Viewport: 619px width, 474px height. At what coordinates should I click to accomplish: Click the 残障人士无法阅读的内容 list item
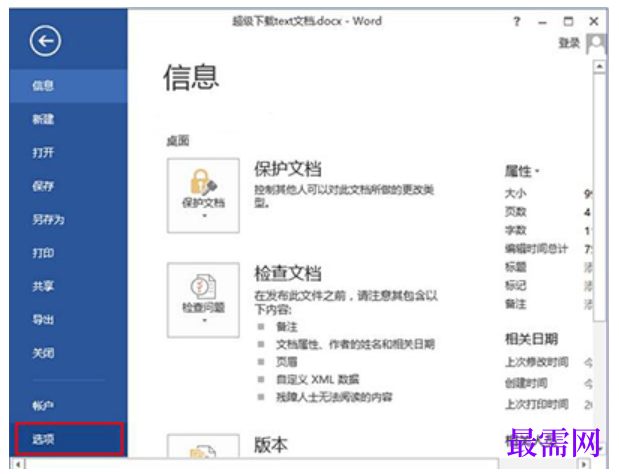click(334, 397)
